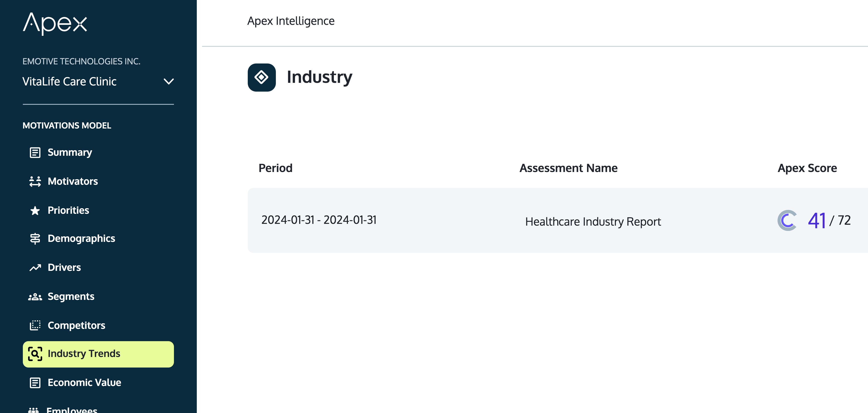Click the 41 score value
Screen dimensions: 868x413
click(817, 221)
